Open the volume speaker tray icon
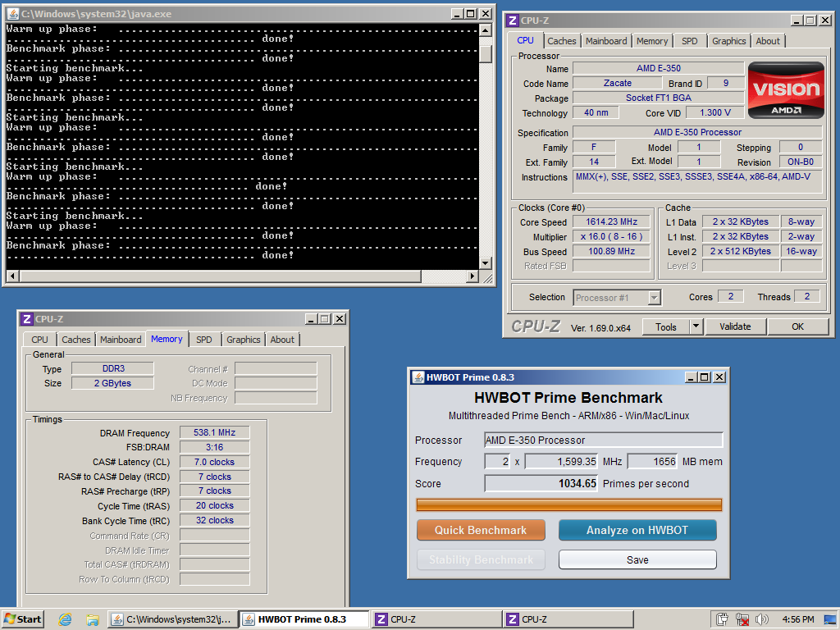The width and height of the screenshot is (840, 630). 761,620
